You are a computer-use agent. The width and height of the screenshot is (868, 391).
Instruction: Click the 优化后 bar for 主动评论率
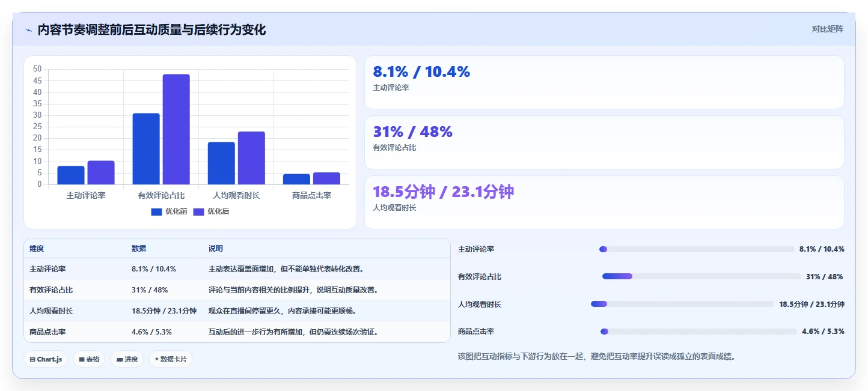coord(101,172)
